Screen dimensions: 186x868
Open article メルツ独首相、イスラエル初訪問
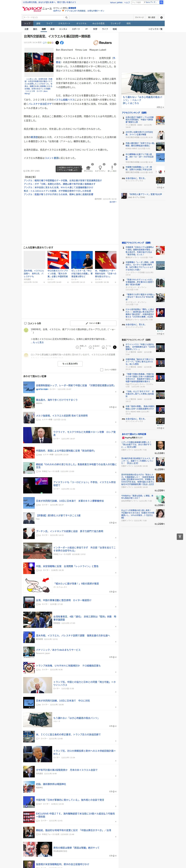coord(62,416)
